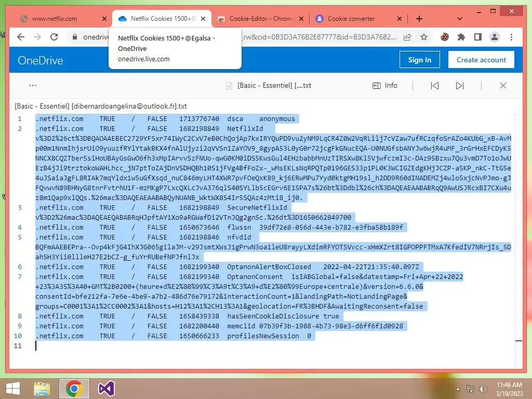Click line 1 containing dsca anonymous
Viewport: 532px width, 399px height.
167,119
